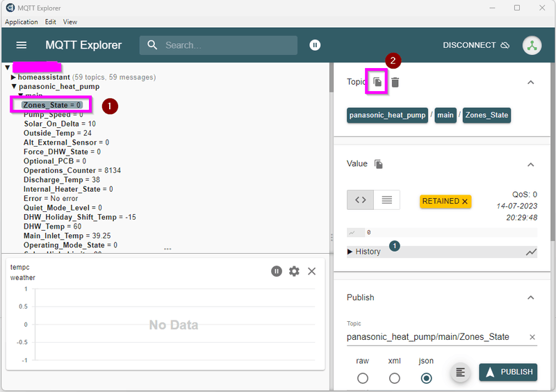Screen dimensions: 556x392
Task: Open the Application menu
Action: [22, 22]
